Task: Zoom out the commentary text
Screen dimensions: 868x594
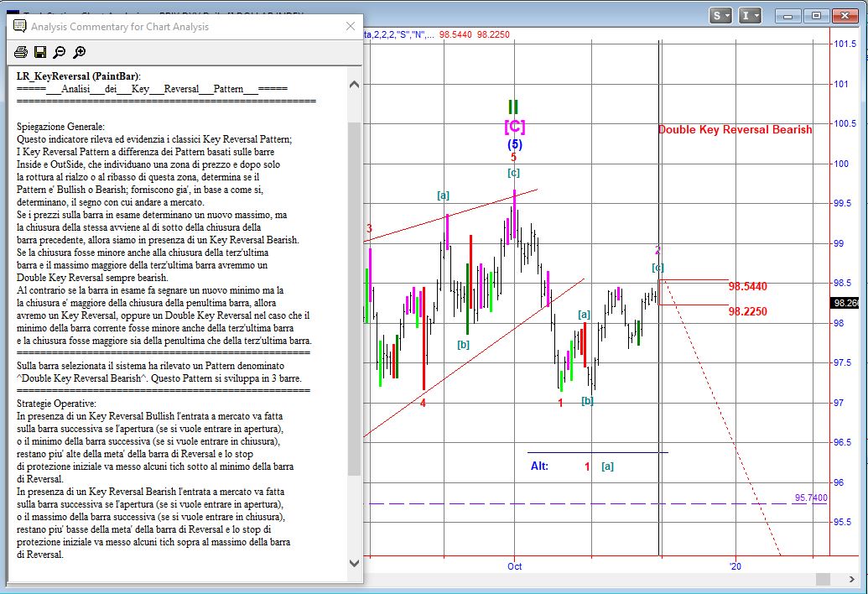Action: tap(60, 53)
